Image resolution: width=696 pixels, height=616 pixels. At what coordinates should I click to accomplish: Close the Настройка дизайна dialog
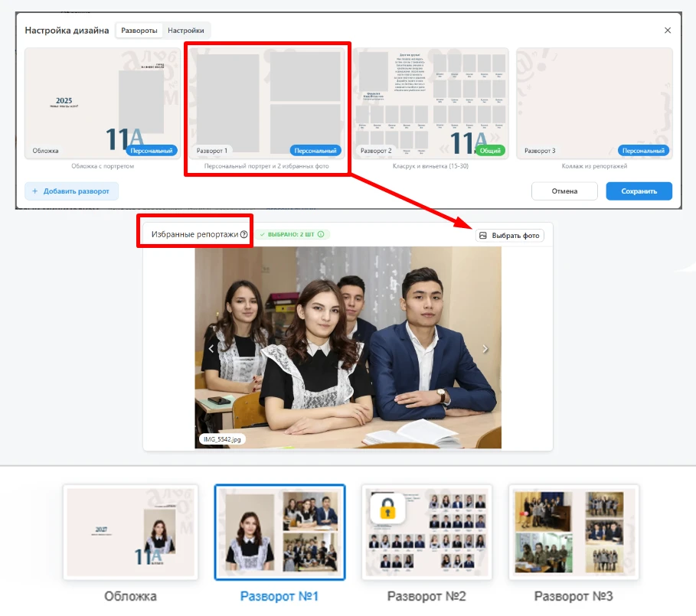(x=667, y=30)
